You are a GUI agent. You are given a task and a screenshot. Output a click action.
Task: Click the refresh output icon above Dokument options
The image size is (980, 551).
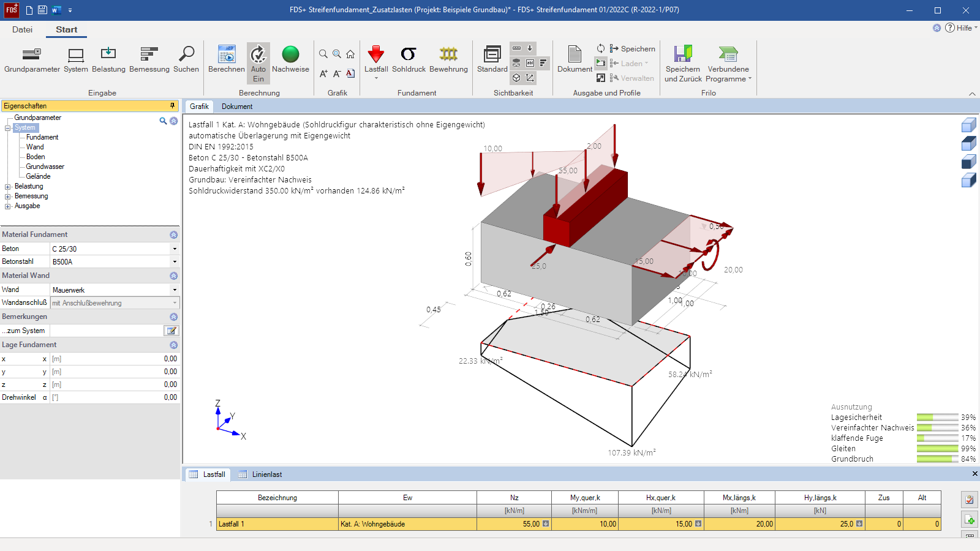point(601,48)
